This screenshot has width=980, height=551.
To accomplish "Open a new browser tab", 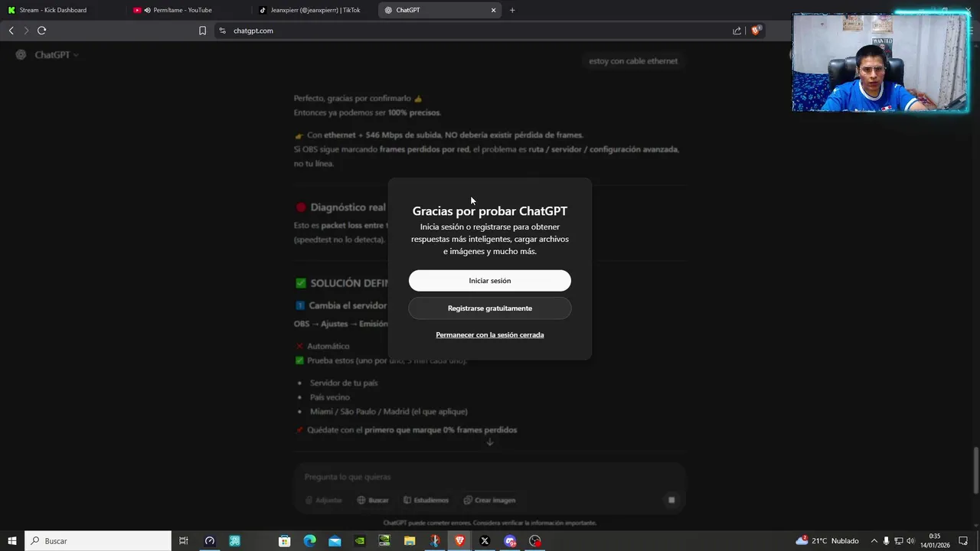I will [x=512, y=10].
